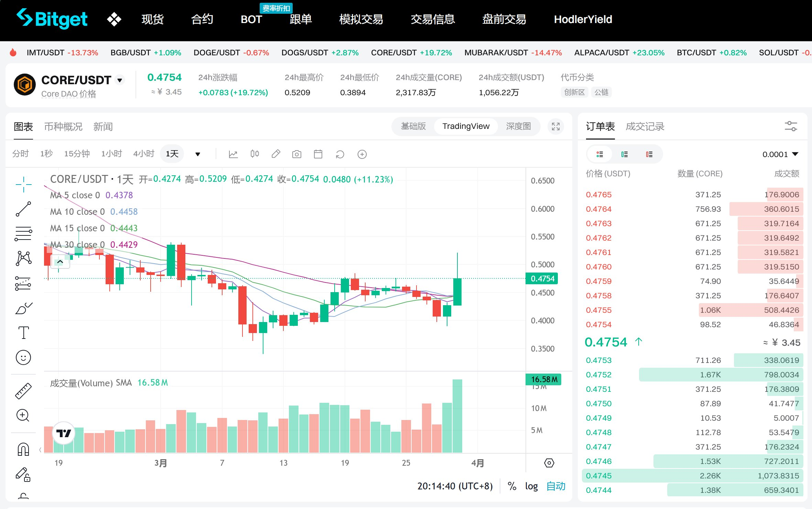The height and width of the screenshot is (509, 812).
Task: Click the ruler measure tool
Action: pos(23,391)
